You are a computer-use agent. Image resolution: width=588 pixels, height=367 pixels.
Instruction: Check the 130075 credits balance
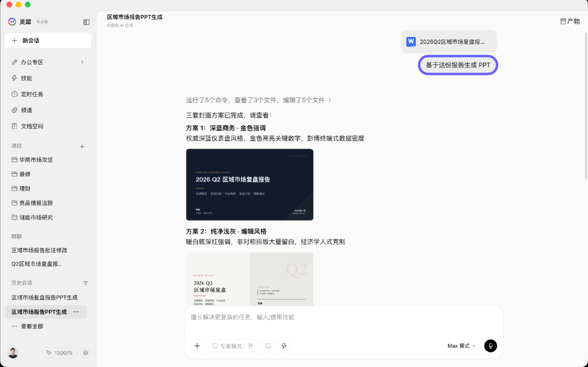click(59, 353)
